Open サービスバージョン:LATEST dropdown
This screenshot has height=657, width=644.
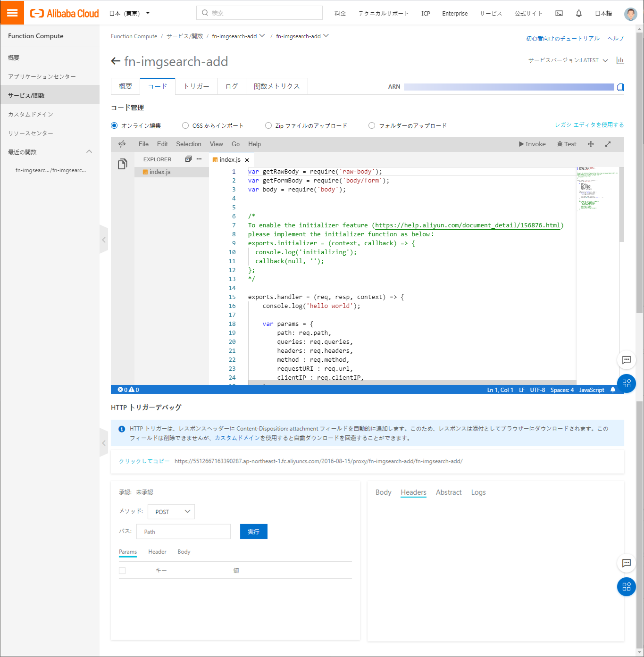(x=568, y=60)
